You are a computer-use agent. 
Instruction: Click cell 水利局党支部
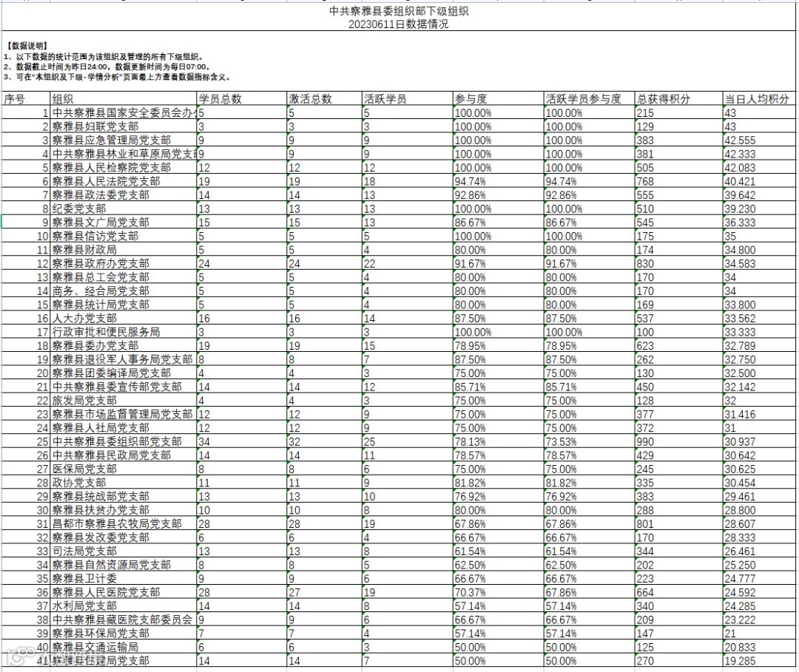pyautogui.click(x=124, y=606)
